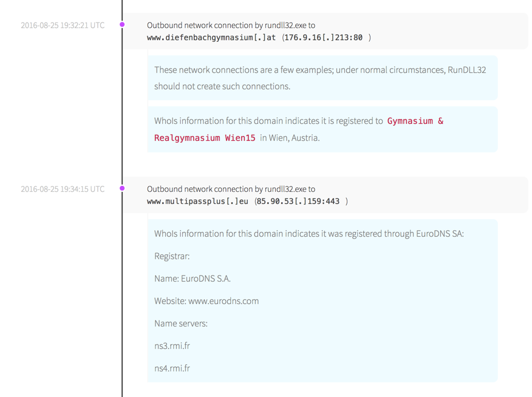
Task: Click the www.multipassplus[.]eu domain text
Action: (x=197, y=202)
